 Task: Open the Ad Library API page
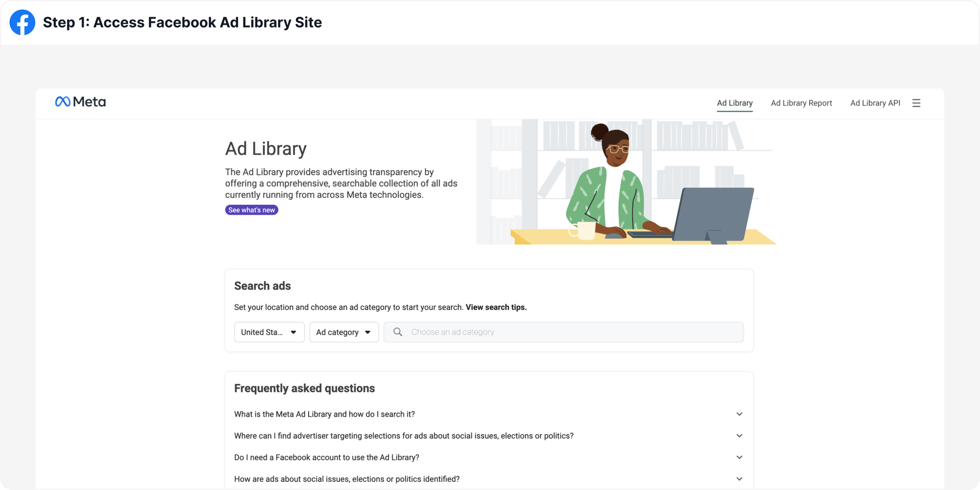(875, 103)
